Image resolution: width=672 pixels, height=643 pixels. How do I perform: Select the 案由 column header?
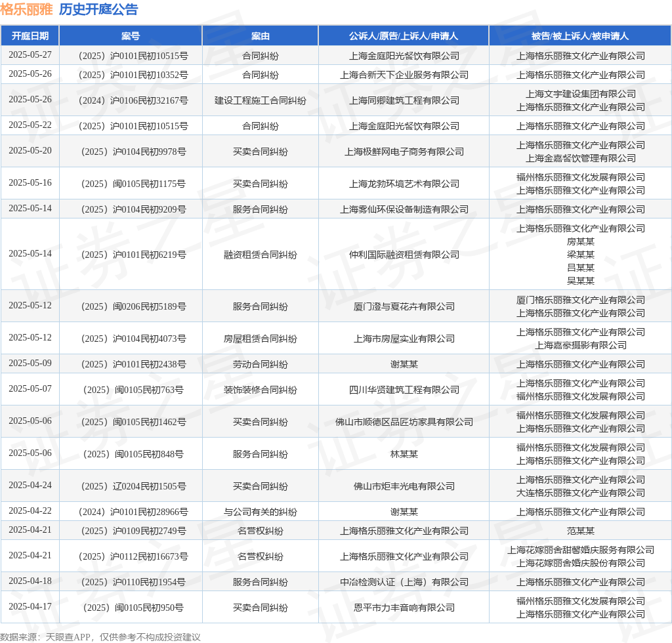260,36
